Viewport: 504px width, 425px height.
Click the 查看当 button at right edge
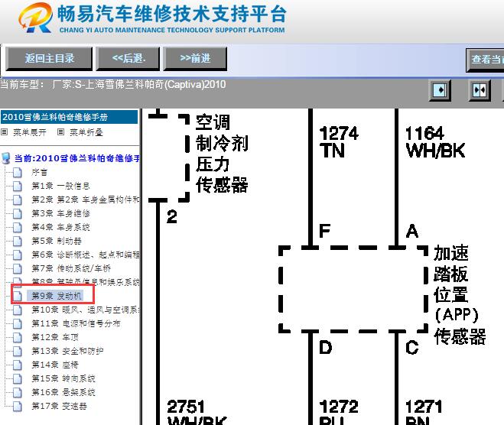[485, 60]
